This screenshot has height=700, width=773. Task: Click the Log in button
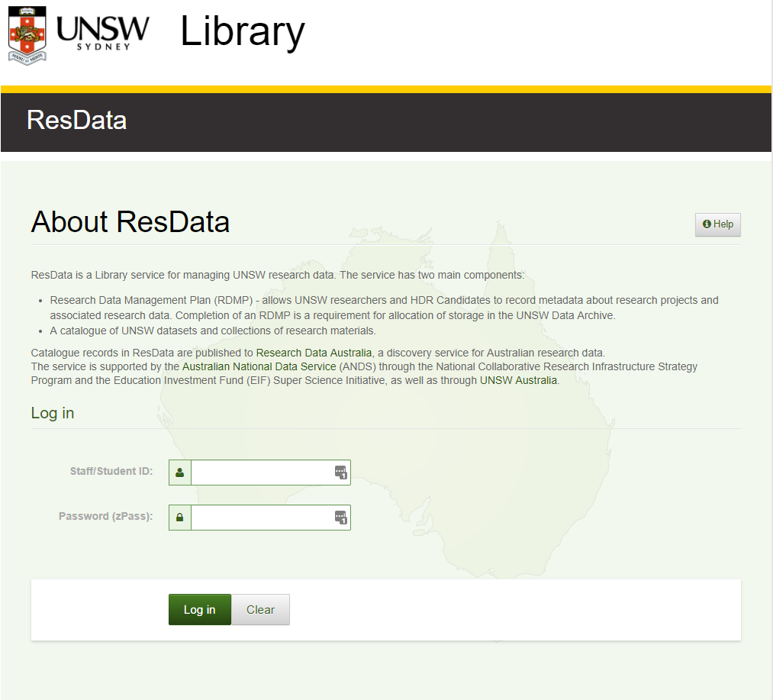point(199,610)
